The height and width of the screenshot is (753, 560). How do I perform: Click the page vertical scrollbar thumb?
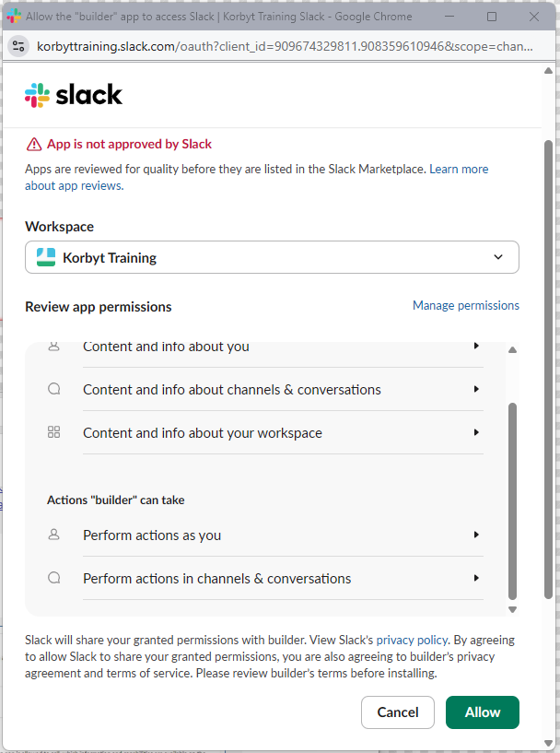point(548,370)
